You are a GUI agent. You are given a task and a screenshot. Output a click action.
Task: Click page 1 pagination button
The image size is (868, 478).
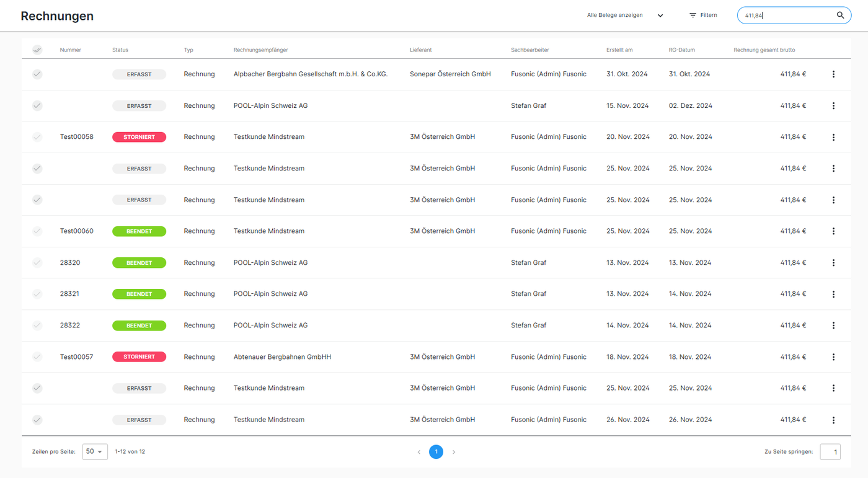tap(436, 452)
